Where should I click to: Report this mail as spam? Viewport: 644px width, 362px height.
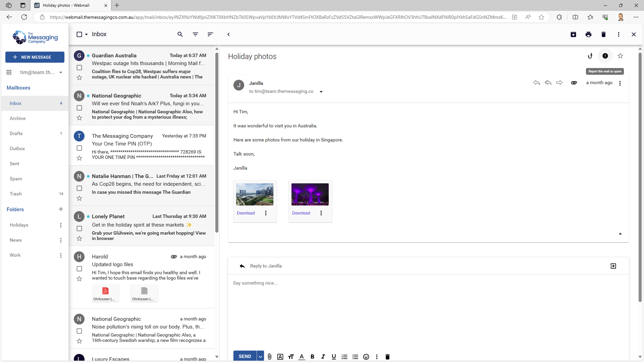pyautogui.click(x=605, y=56)
